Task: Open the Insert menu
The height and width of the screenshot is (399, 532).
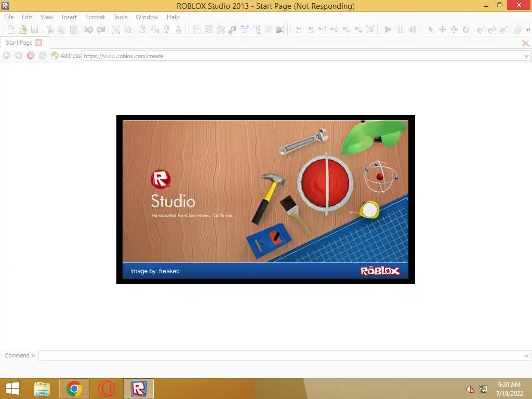Action: (69, 17)
